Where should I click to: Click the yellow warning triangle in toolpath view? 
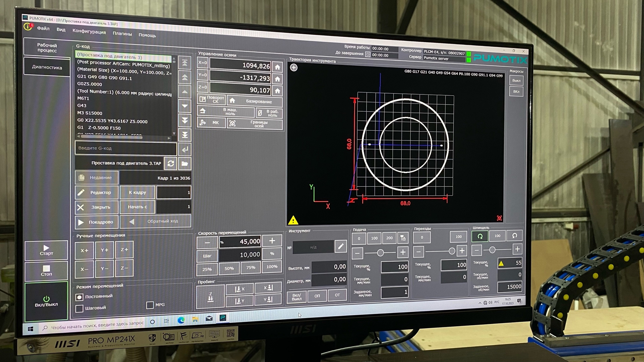[293, 220]
